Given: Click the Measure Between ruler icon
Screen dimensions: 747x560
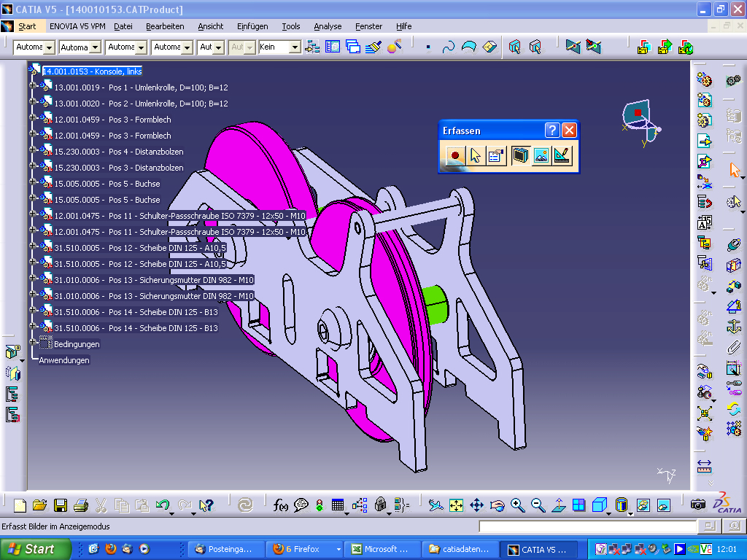Looking at the screenshot, I should (704, 466).
